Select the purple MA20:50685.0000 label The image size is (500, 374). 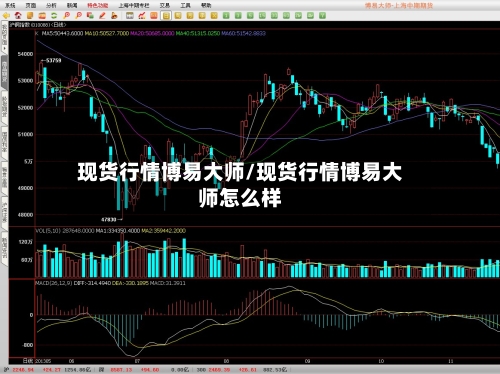pyautogui.click(x=152, y=33)
